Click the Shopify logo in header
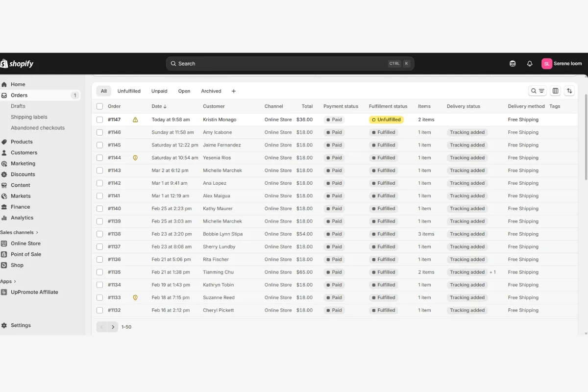 click(17, 64)
